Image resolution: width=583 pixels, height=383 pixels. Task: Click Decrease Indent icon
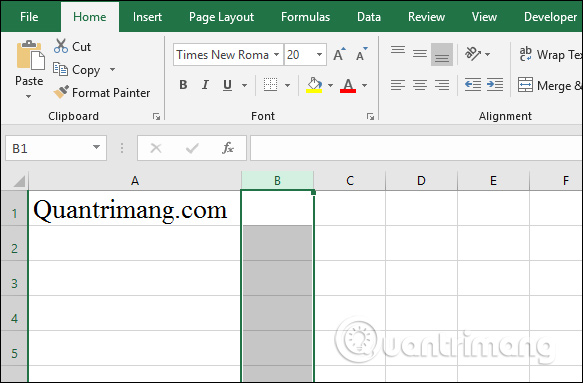point(473,85)
